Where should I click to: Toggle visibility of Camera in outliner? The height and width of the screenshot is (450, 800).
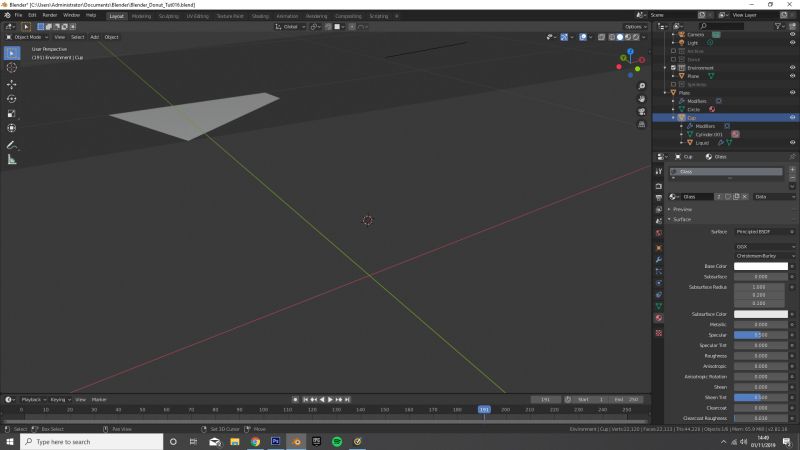792,35
